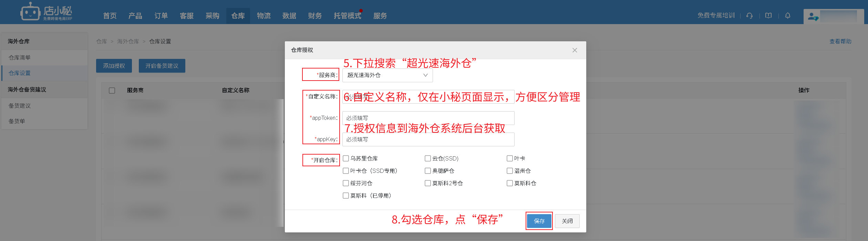Click the 自定义名称 column header
This screenshot has height=241, width=868.
point(236,90)
